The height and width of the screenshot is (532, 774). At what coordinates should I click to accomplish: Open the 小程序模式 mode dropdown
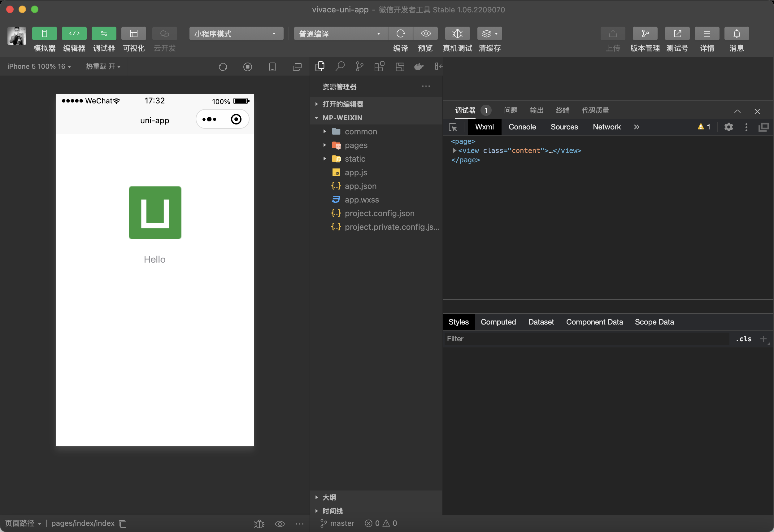(x=236, y=33)
